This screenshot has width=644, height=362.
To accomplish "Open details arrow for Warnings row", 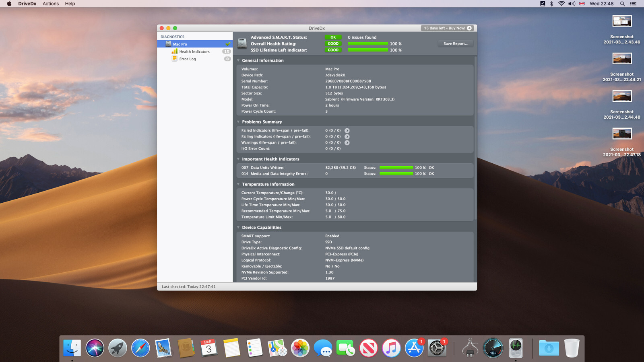I will [347, 142].
